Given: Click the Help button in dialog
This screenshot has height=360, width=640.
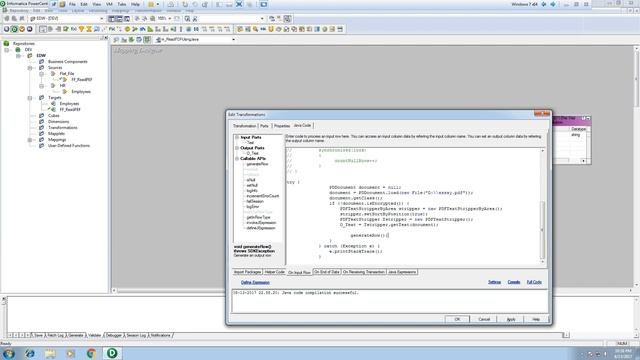Looking at the screenshot, I should tap(536, 319).
